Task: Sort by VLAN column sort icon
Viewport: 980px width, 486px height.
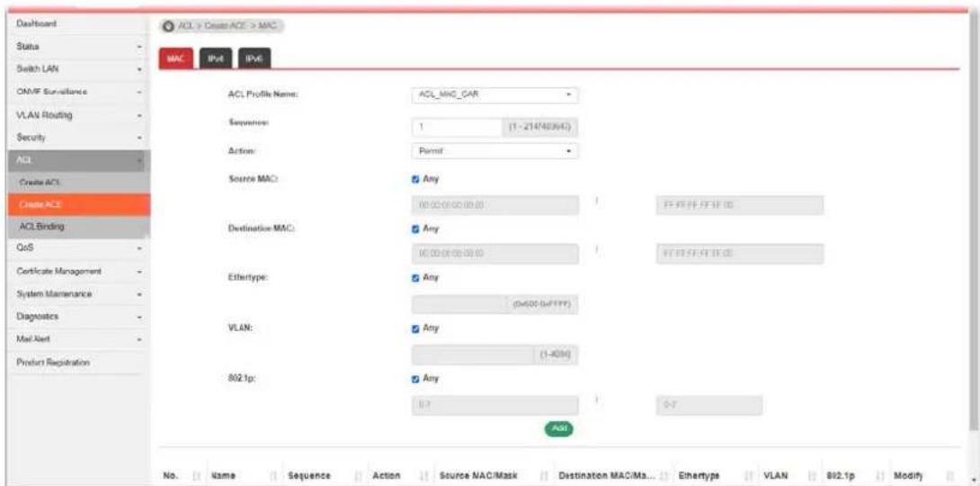Action: 812,475
